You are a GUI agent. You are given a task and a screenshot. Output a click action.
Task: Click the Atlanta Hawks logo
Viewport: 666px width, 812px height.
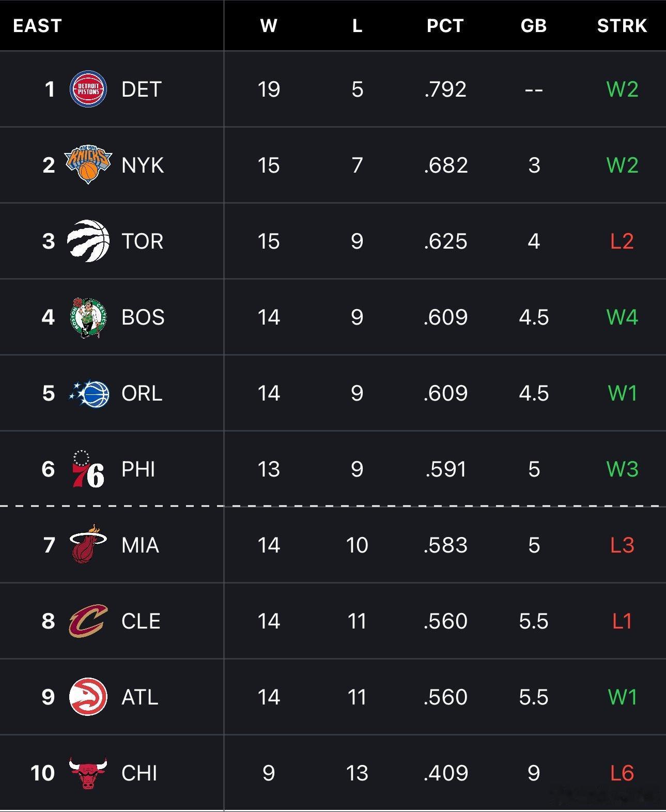coord(88,697)
